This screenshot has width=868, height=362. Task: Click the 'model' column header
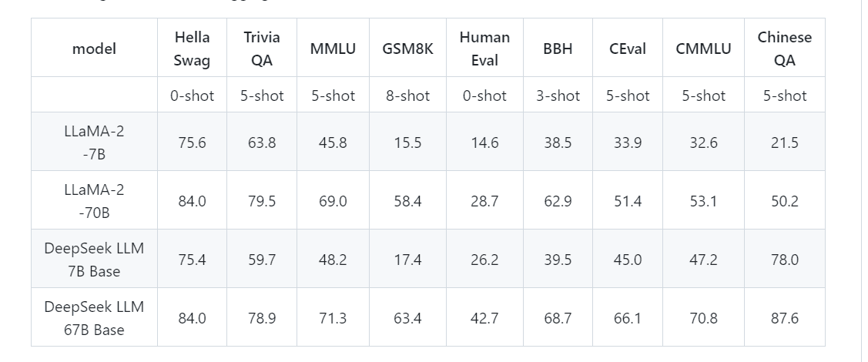click(94, 49)
